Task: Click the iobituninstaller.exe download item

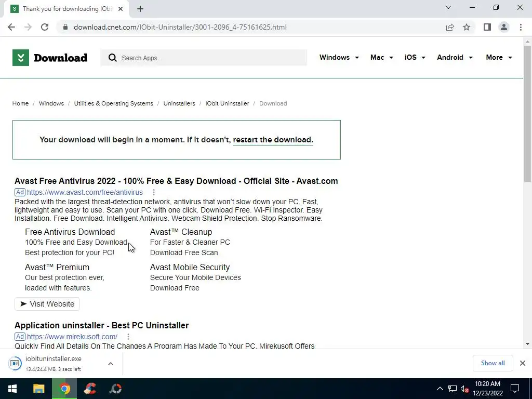Action: (54, 363)
